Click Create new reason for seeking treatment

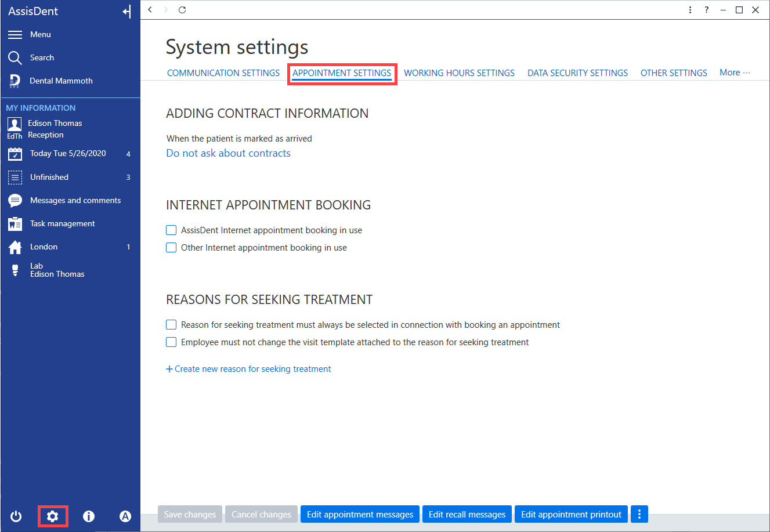[249, 369]
